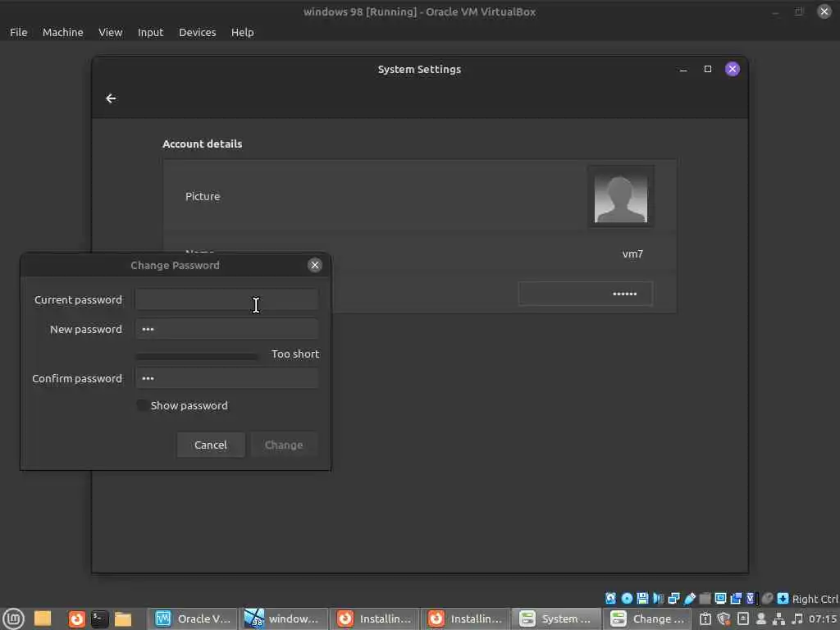Image resolution: width=840 pixels, height=630 pixels.
Task: Open the File menu
Action: tap(19, 32)
